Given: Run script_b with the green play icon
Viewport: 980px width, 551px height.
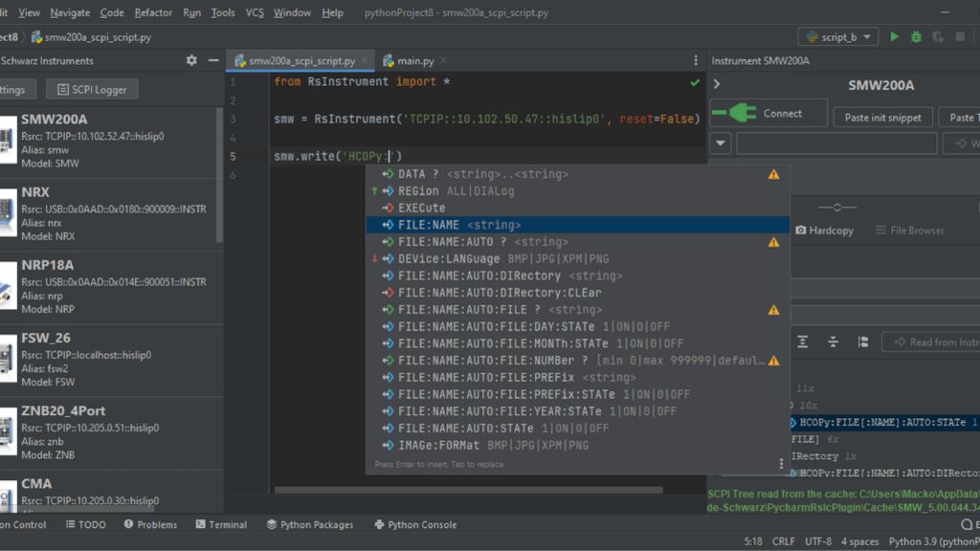Looking at the screenshot, I should click(895, 37).
